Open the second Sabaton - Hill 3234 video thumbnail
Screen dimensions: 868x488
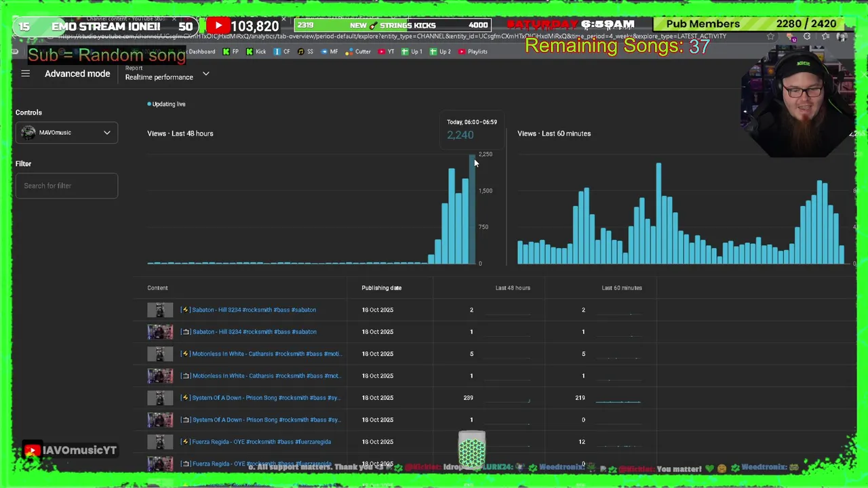coord(160,332)
